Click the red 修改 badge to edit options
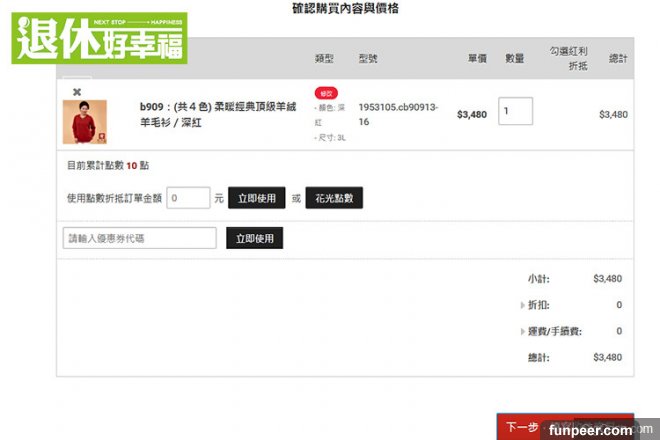Screen dimensions: 660x440 (x=326, y=93)
